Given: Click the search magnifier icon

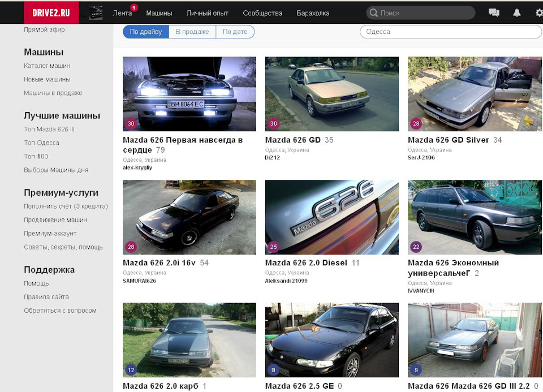Looking at the screenshot, I should pos(374,13).
